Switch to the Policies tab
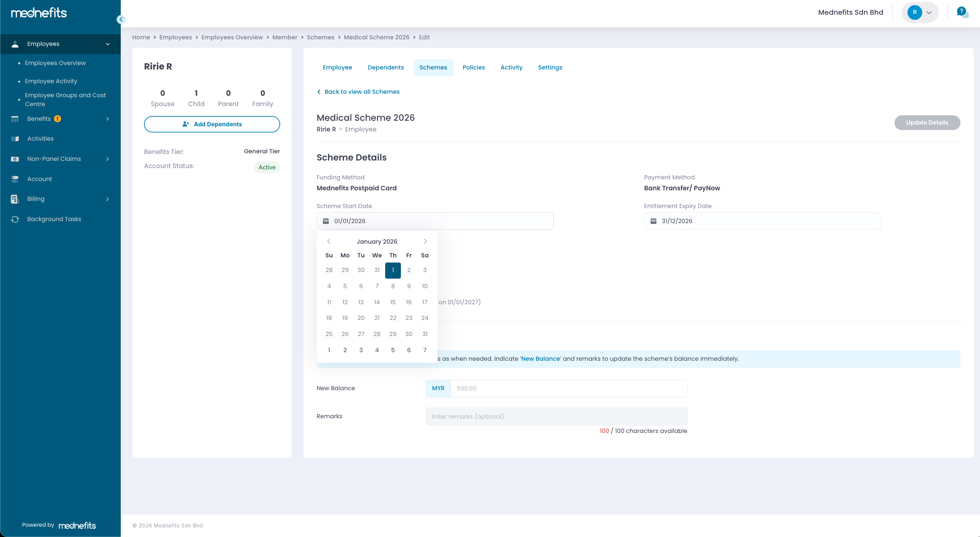The width and height of the screenshot is (980, 537). (473, 67)
